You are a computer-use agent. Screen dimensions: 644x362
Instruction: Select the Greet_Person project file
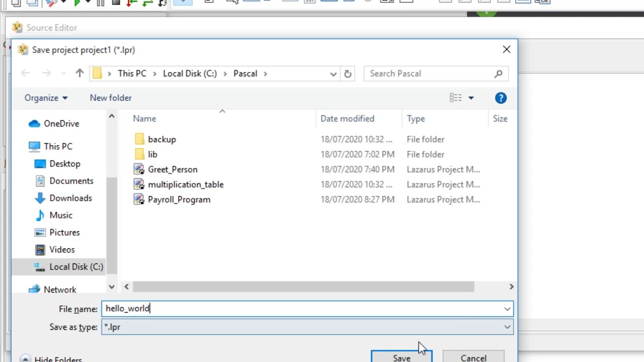click(173, 169)
